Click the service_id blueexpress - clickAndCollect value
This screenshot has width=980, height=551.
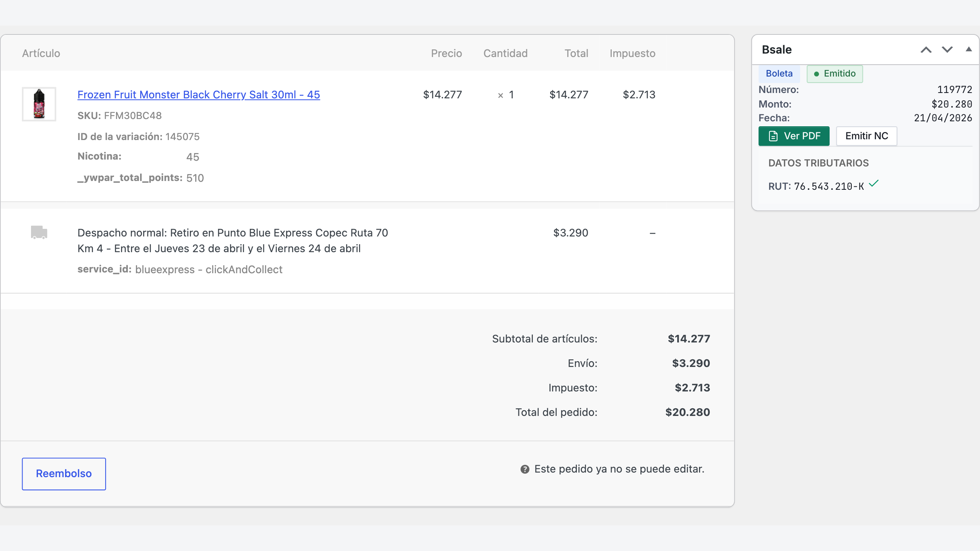[209, 269]
